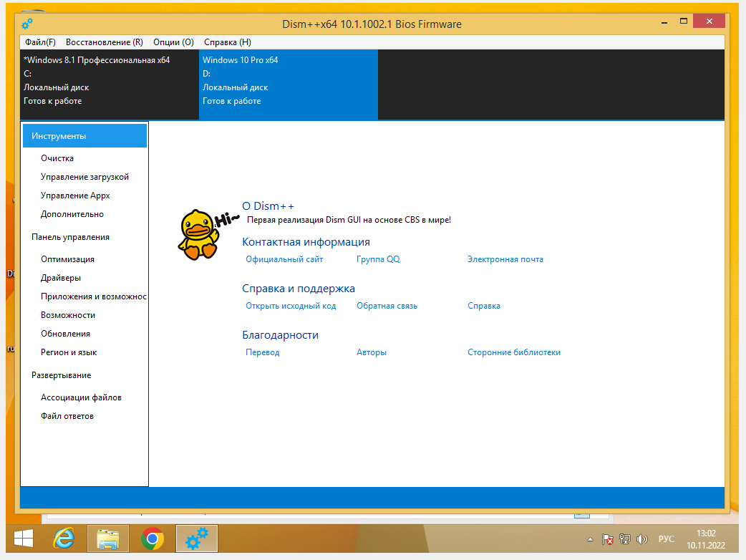Click the Первая реализация Dism GUI description text
This screenshot has width=746, height=560.
point(349,220)
